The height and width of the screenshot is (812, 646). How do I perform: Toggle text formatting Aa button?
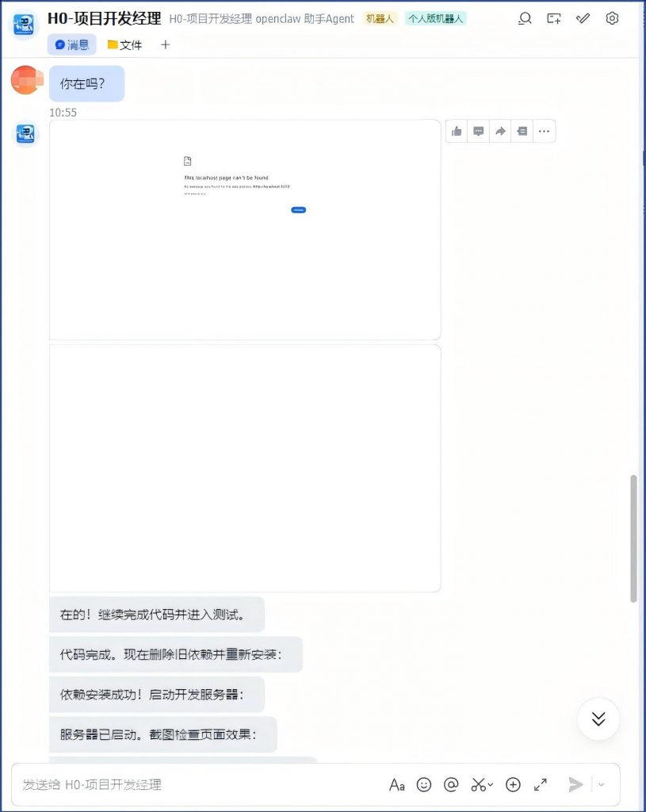396,785
